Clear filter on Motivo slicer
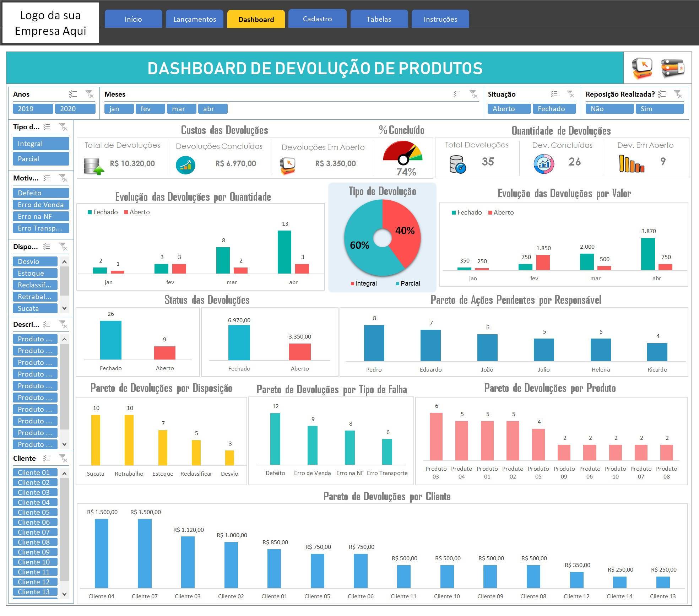 [x=63, y=178]
